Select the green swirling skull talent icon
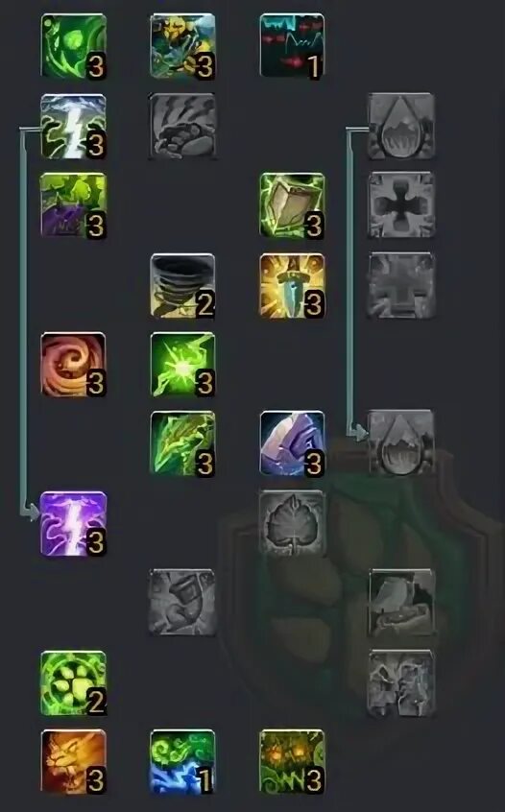Screen dimensions: 505x812 click(74, 47)
